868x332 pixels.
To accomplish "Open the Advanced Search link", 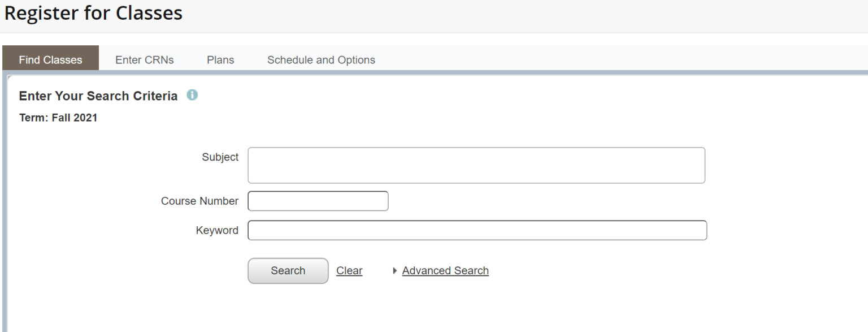I will (445, 271).
